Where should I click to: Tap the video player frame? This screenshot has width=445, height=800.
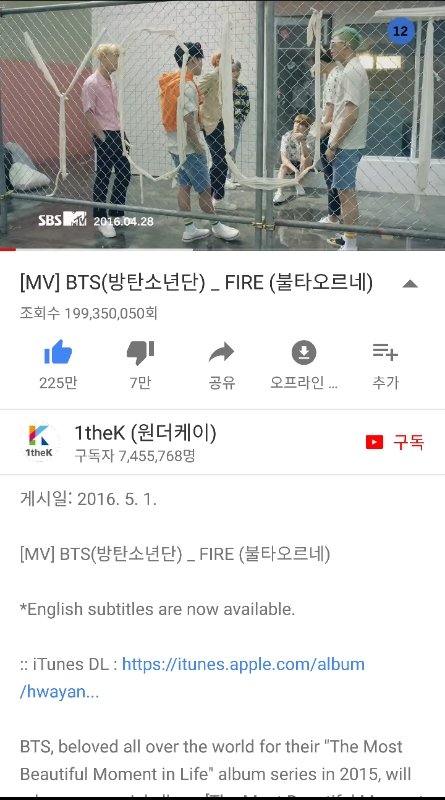pos(222,125)
